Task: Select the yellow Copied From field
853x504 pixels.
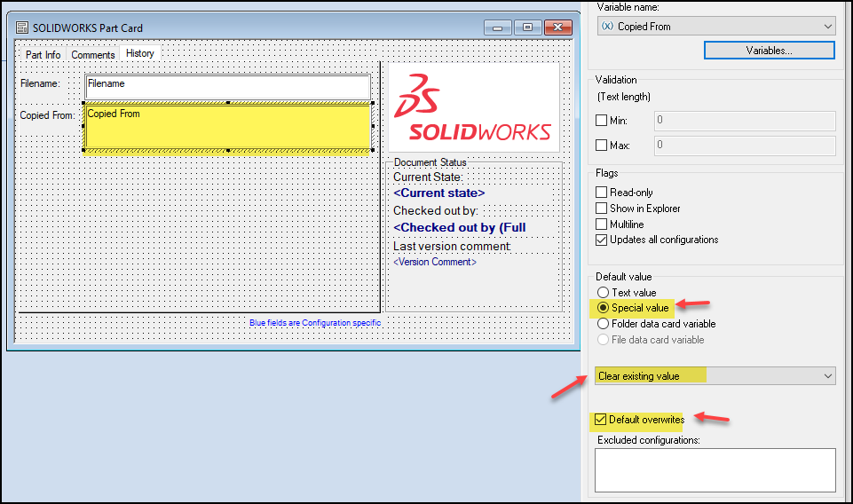Action: click(x=227, y=127)
